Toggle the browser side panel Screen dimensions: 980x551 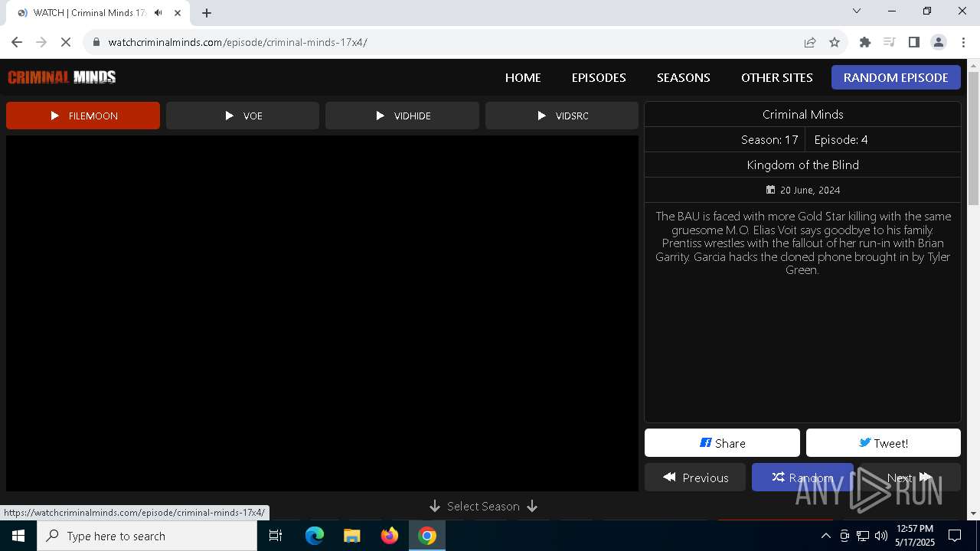coord(913,42)
